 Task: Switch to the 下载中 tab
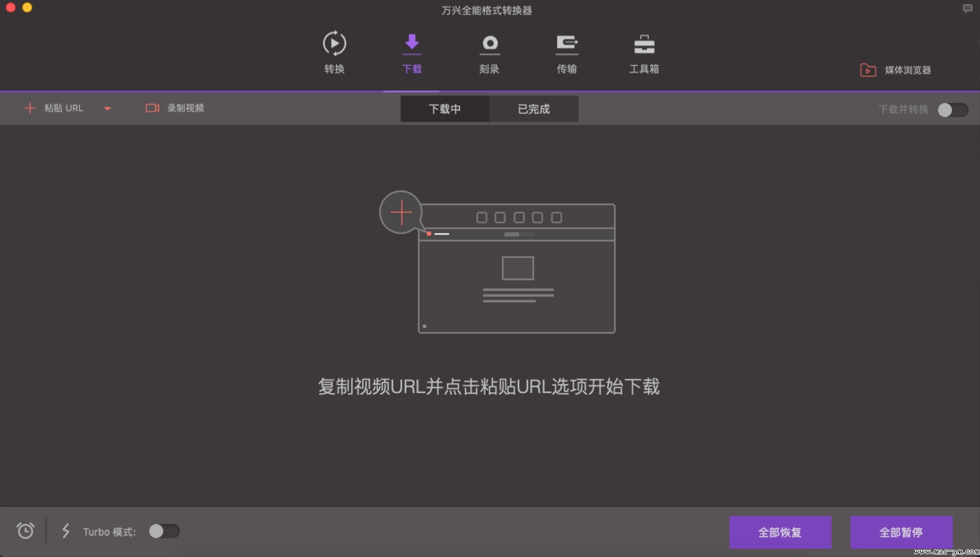(445, 109)
